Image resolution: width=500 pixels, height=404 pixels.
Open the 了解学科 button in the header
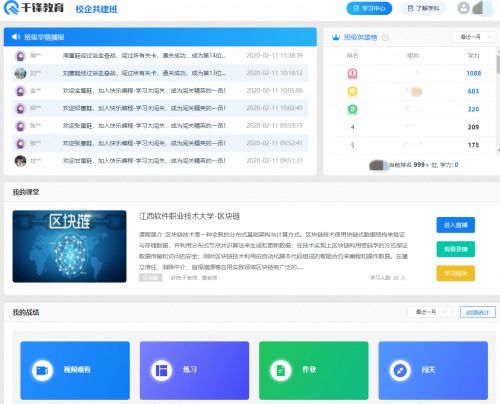(423, 8)
